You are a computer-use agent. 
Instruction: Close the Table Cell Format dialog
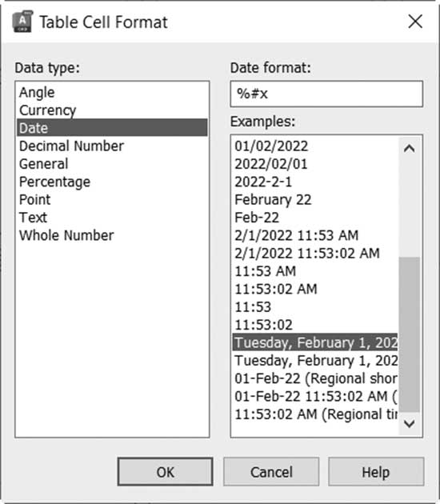415,22
